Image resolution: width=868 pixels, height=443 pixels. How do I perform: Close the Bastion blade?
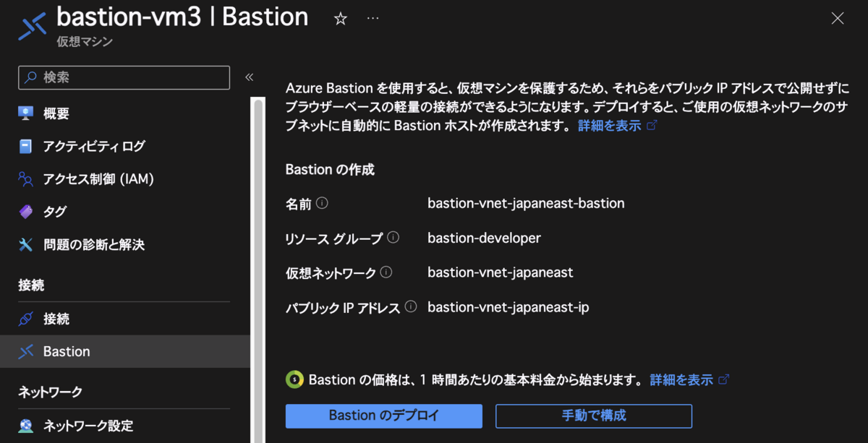[838, 19]
